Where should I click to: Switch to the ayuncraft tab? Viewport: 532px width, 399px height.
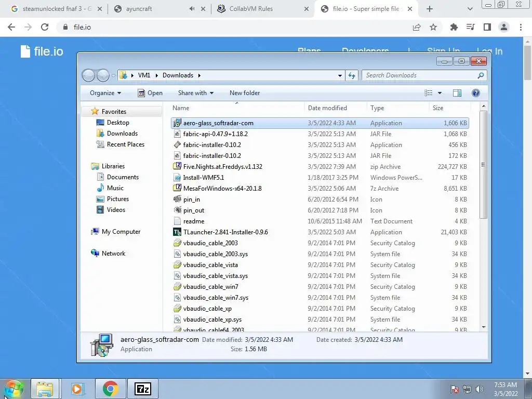click(x=159, y=9)
